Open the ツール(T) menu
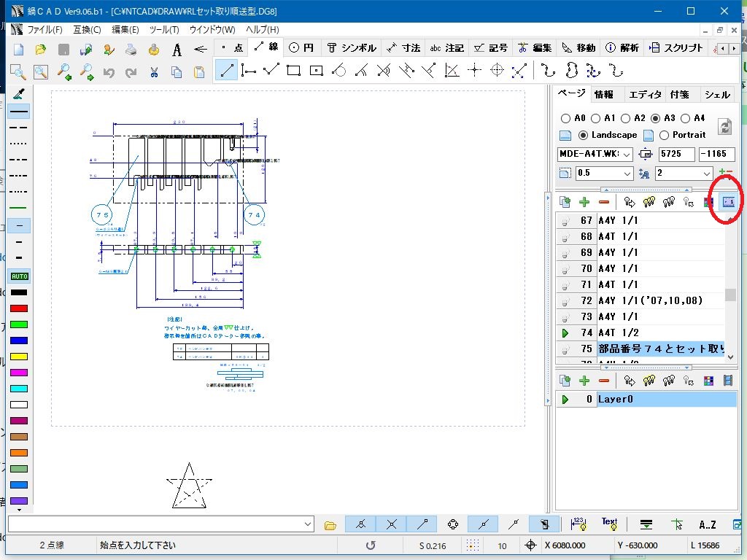Viewport: 747px width, 560px height. pyautogui.click(x=164, y=29)
